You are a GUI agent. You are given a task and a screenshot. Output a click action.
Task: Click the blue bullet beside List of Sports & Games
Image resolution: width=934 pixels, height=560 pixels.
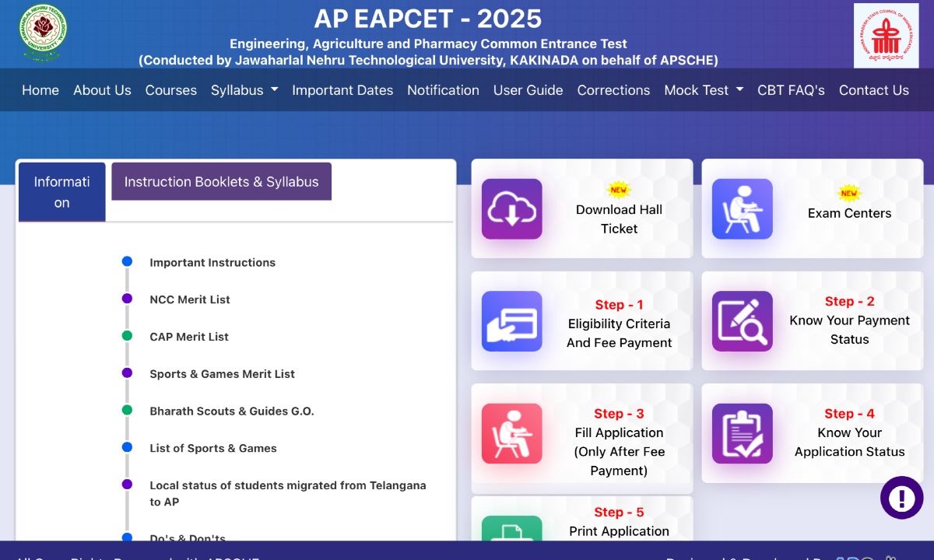(x=127, y=447)
